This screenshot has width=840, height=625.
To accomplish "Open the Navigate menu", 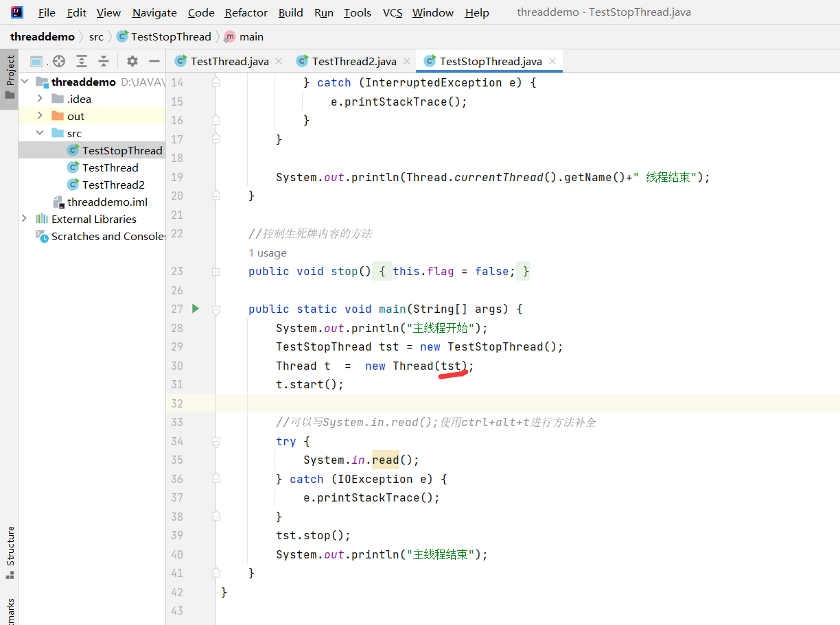I will click(x=154, y=12).
